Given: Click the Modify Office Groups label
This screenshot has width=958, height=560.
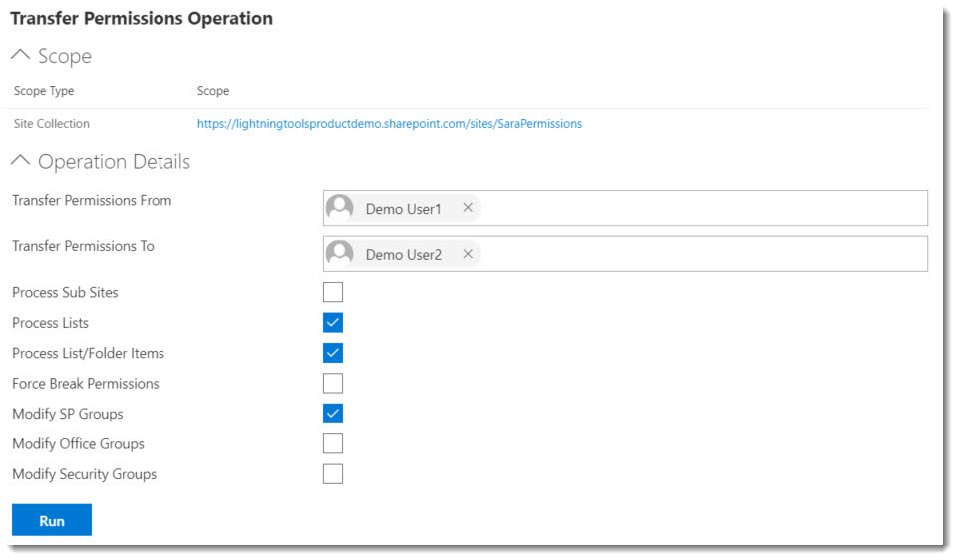Looking at the screenshot, I should click(x=78, y=444).
